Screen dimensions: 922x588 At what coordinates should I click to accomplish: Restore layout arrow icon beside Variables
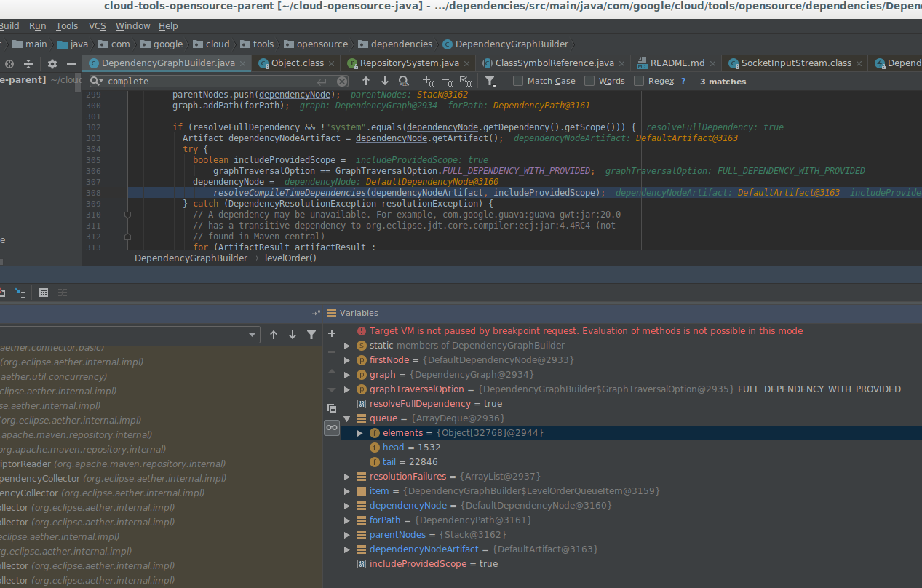tap(316, 313)
